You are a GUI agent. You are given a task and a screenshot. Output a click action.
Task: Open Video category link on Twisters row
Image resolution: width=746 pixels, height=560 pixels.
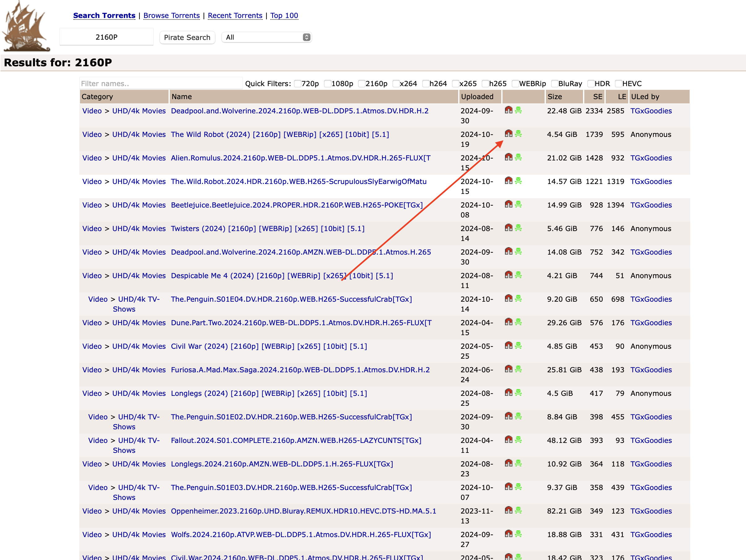pos(92,229)
